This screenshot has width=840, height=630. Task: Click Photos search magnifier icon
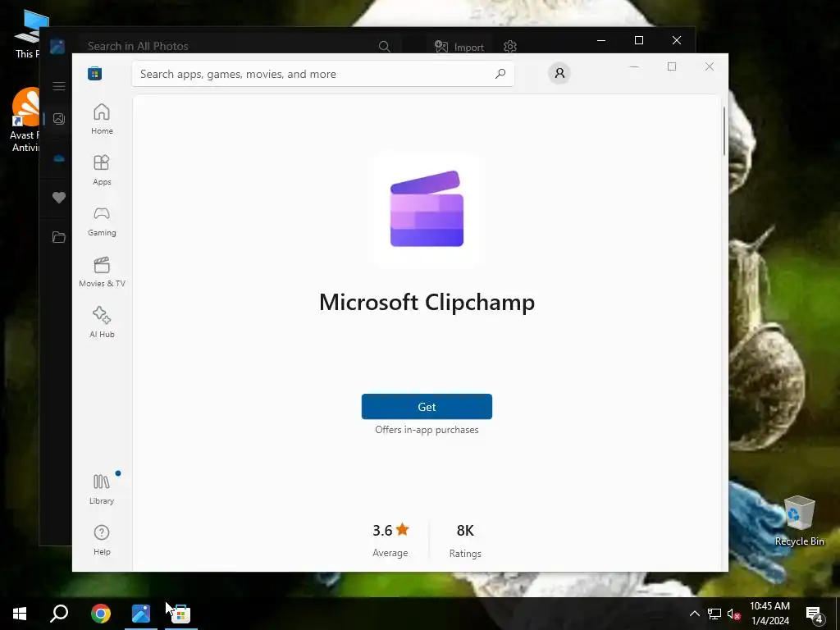(384, 47)
